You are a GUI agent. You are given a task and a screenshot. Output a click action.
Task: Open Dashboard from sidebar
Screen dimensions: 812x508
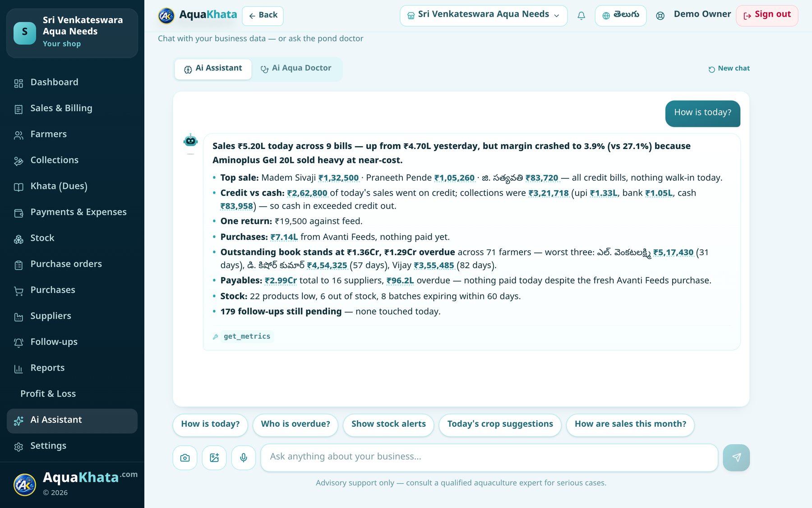click(x=72, y=83)
